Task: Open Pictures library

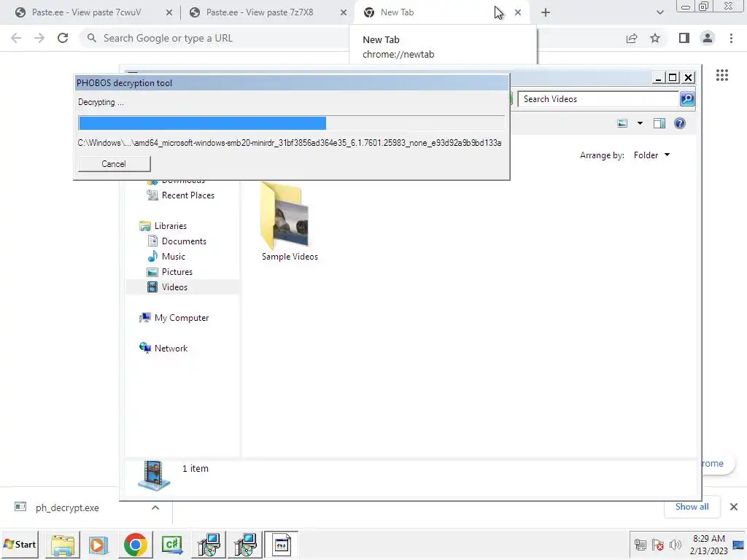Action: click(169, 271)
